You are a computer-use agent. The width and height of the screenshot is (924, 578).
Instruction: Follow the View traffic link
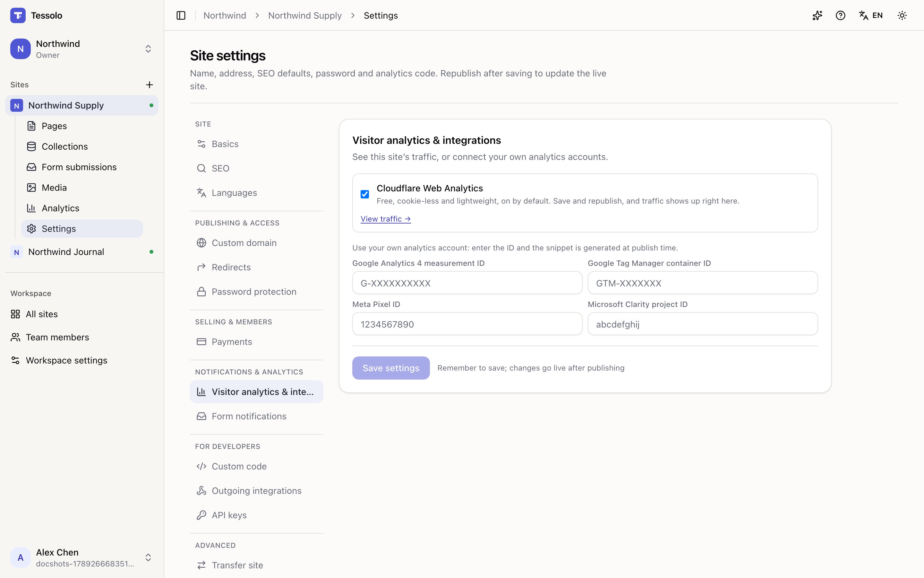coord(386,219)
